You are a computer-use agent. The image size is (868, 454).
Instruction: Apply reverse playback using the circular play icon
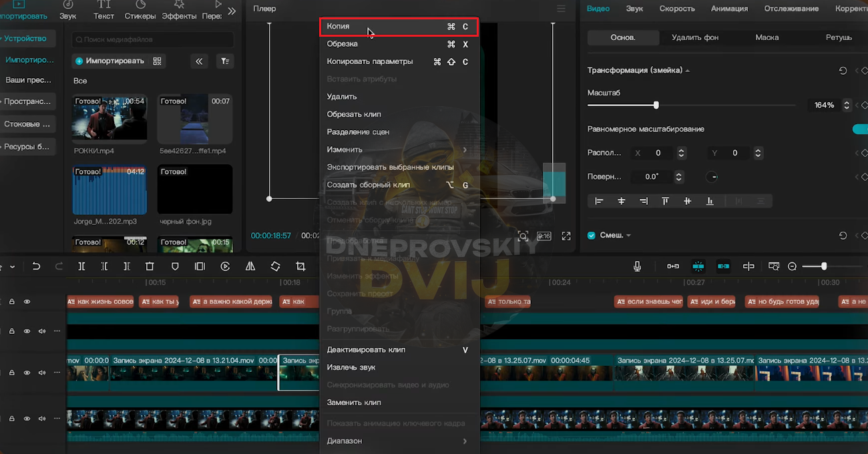(x=225, y=266)
